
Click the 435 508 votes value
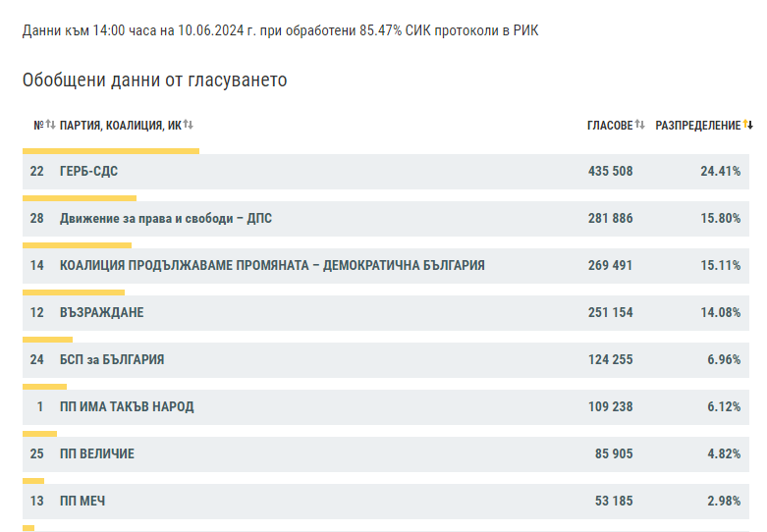click(x=610, y=172)
